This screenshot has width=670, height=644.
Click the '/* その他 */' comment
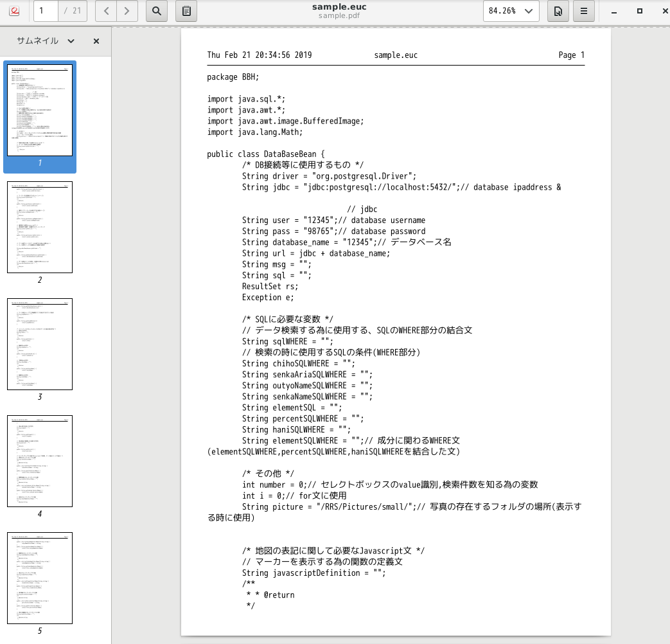coord(268,474)
